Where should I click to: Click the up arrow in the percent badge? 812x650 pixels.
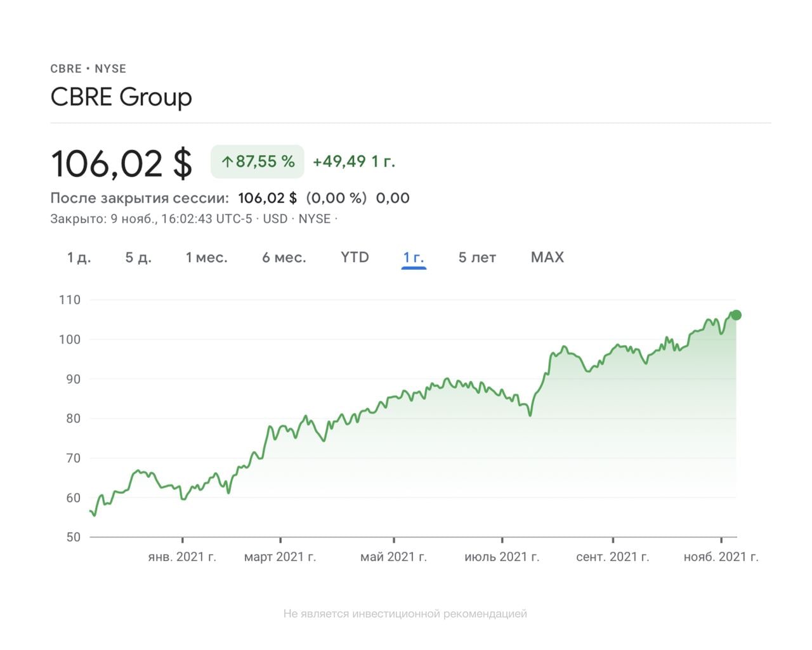click(x=227, y=162)
